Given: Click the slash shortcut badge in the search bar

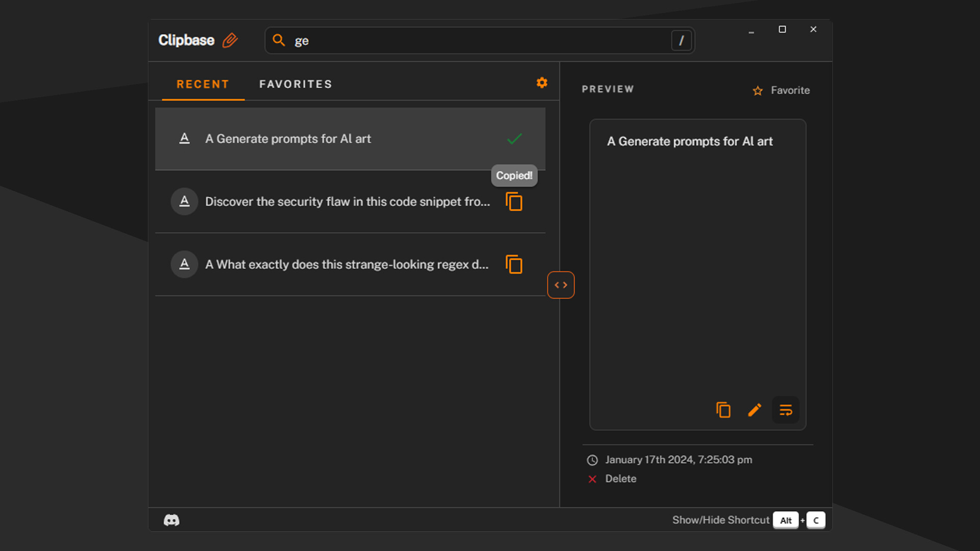Looking at the screenshot, I should click(x=681, y=40).
